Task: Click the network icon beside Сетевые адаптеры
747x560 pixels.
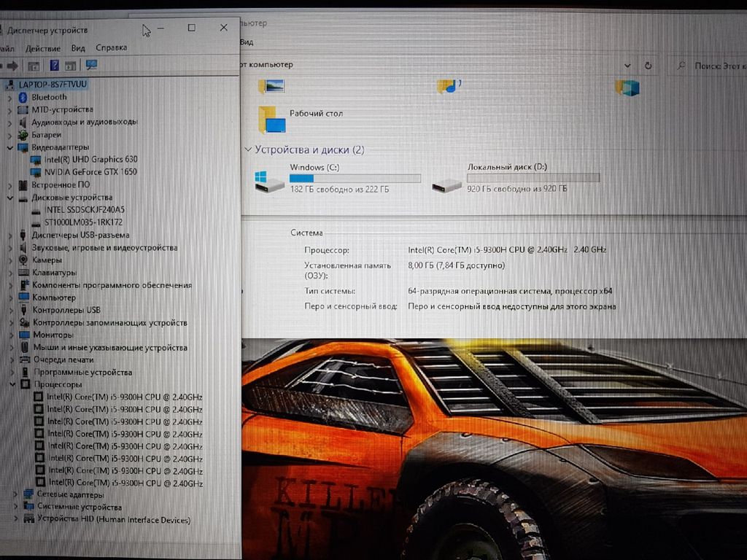Action: click(x=28, y=494)
